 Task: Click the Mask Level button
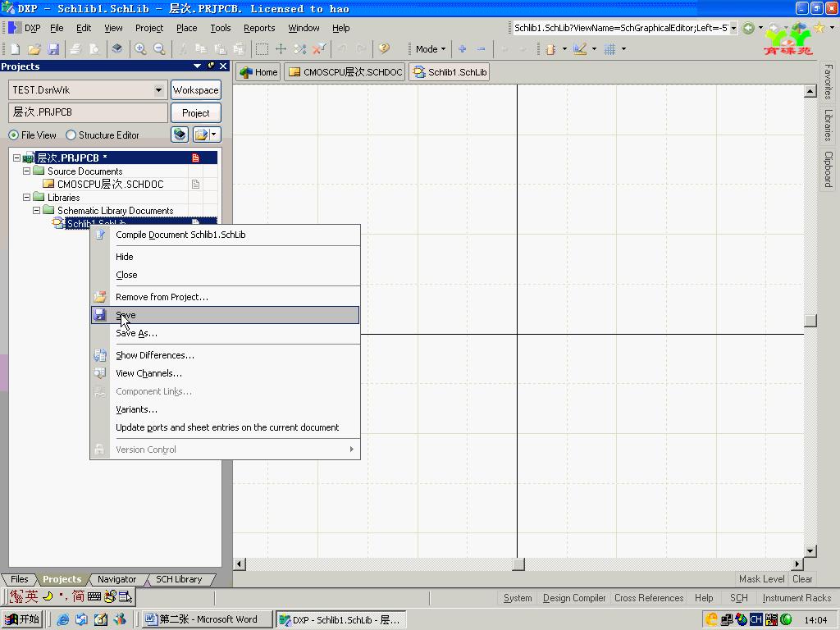[x=761, y=579]
